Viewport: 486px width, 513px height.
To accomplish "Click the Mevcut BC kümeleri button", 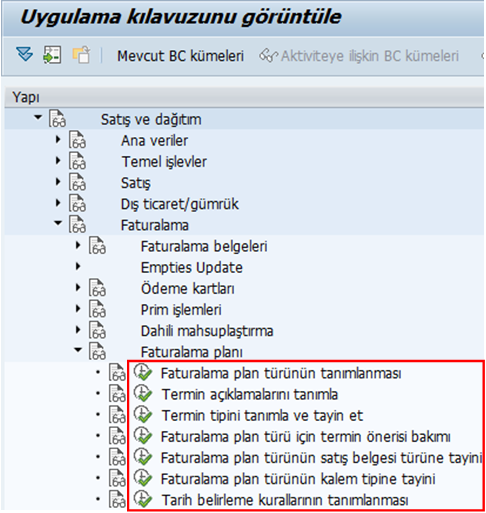I will tap(180, 56).
